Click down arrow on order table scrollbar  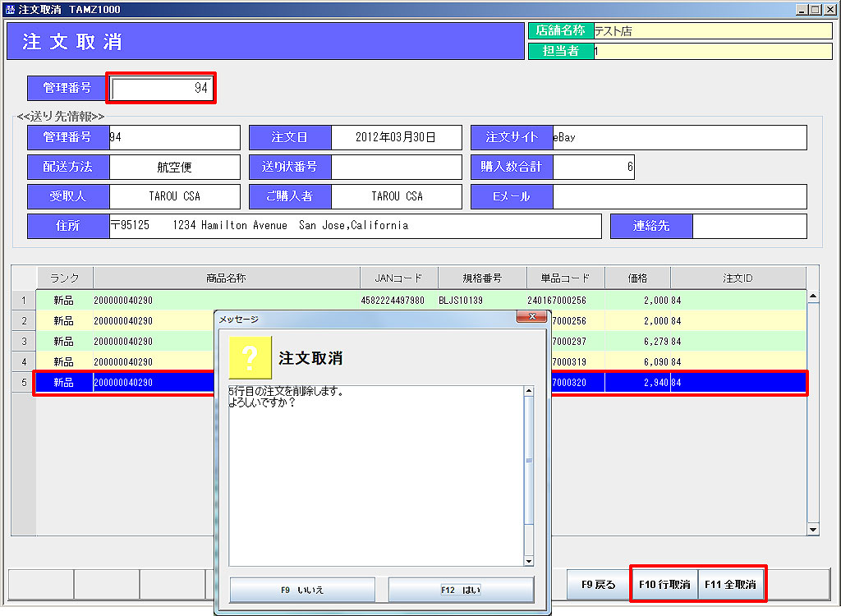(813, 530)
